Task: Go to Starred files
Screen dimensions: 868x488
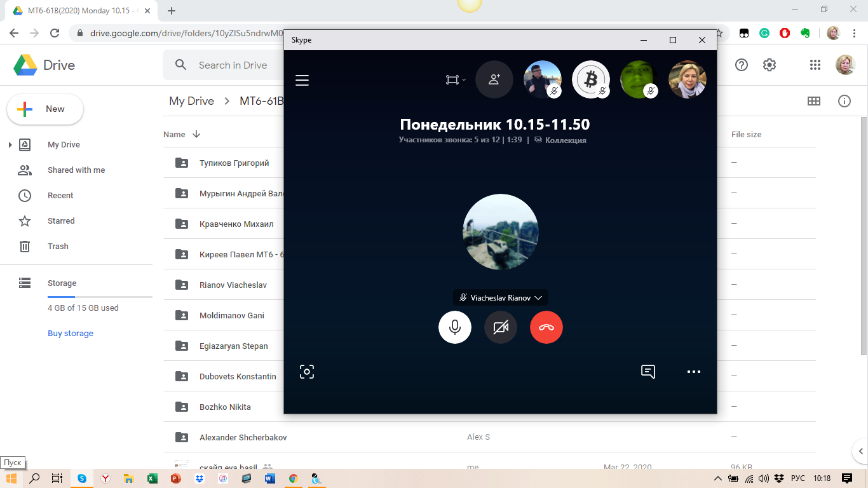Action: click(61, 221)
